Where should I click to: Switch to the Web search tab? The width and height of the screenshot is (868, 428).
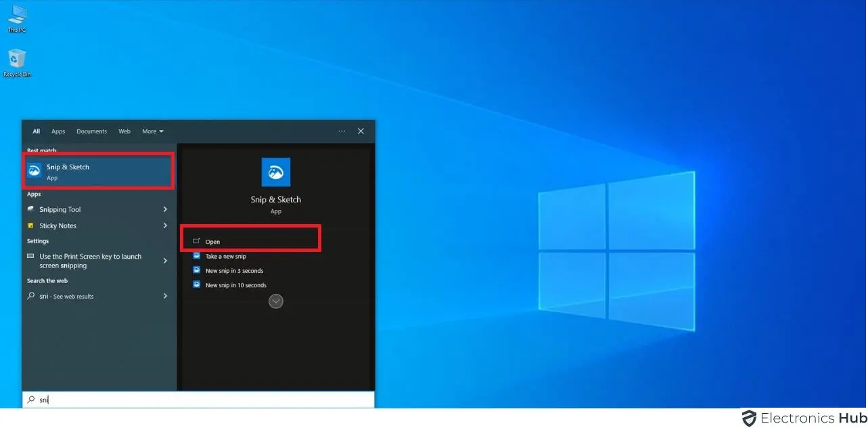pos(124,131)
